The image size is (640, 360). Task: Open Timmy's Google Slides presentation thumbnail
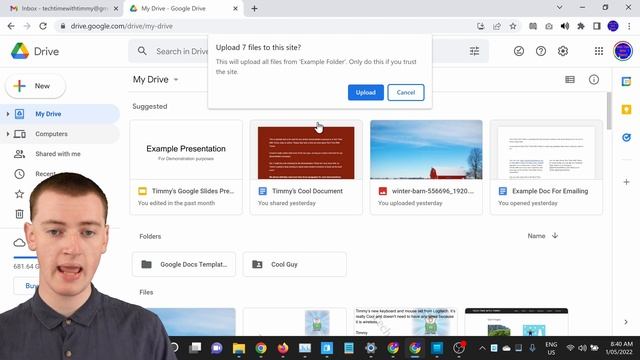pyautogui.click(x=186, y=150)
